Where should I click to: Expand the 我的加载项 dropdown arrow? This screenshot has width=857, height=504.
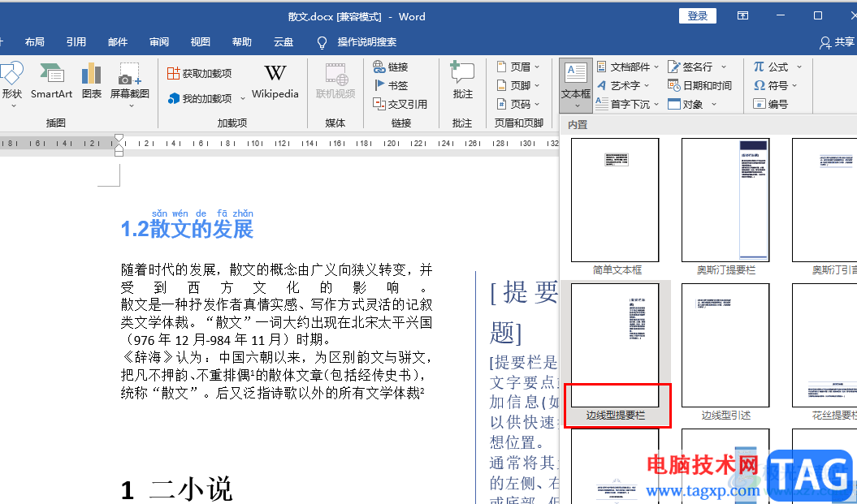point(243,99)
